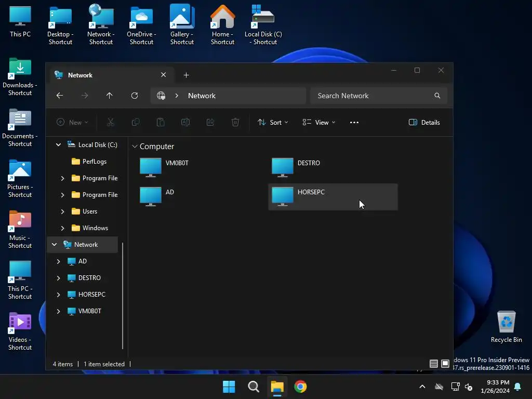The image size is (532, 399).
Task: Show hidden system tray icons
Action: click(422, 387)
